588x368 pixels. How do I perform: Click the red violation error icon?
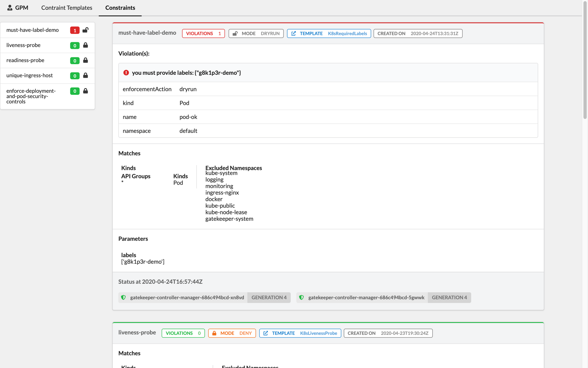pos(126,73)
